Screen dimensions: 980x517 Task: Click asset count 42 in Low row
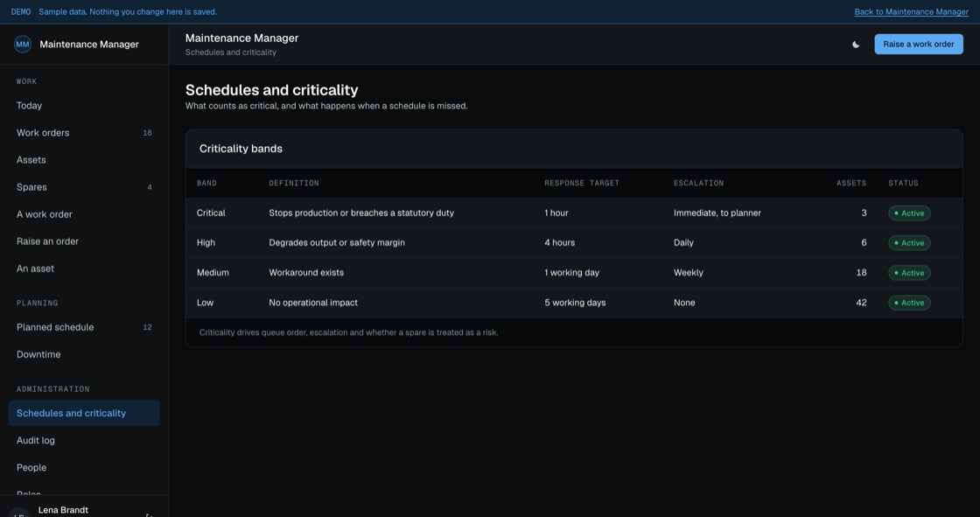pyautogui.click(x=861, y=303)
